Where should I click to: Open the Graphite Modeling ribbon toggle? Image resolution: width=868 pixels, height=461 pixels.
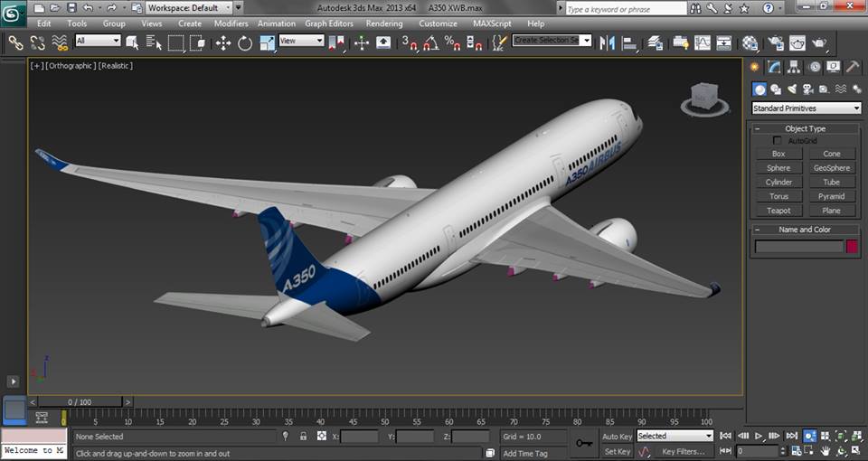pyautogui.click(x=680, y=42)
